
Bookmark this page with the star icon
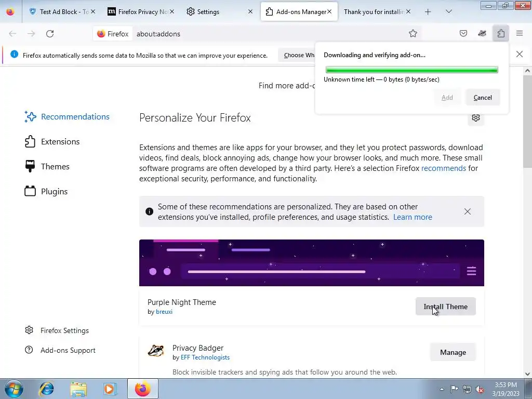click(x=413, y=34)
